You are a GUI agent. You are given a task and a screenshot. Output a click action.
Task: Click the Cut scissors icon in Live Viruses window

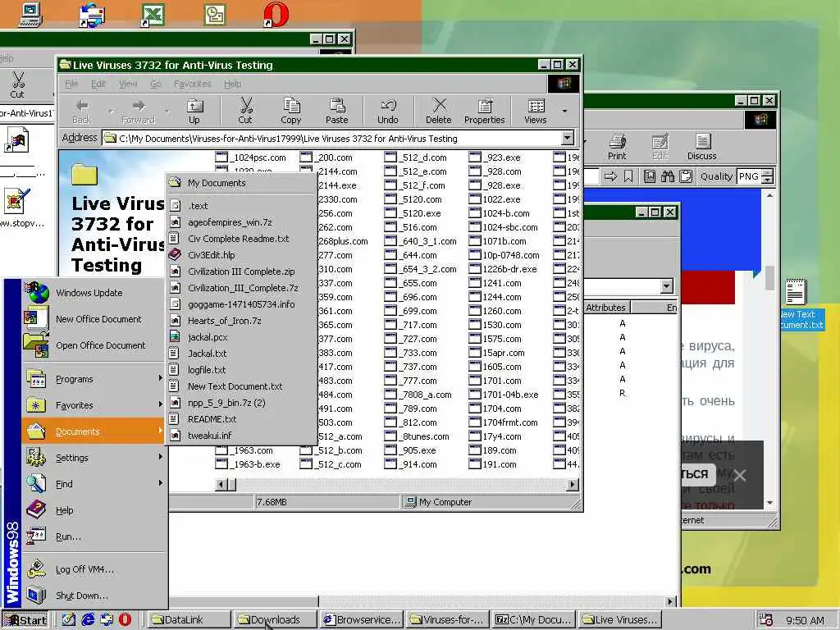click(x=245, y=112)
